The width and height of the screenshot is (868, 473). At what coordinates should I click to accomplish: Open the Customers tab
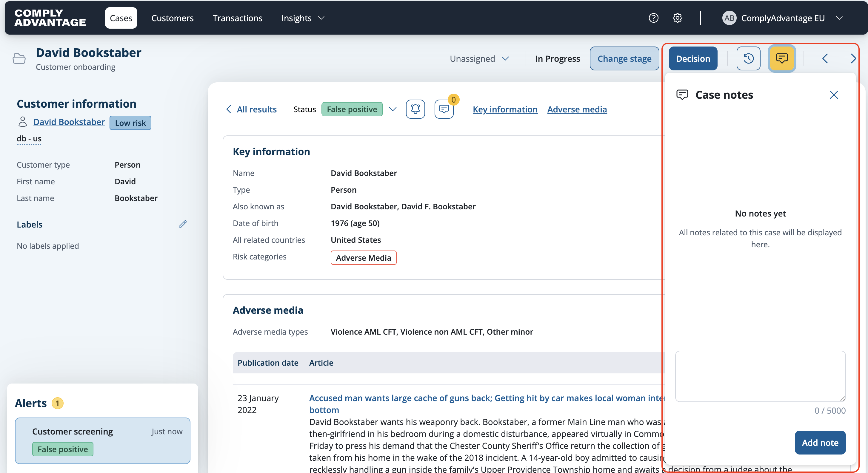[172, 18]
